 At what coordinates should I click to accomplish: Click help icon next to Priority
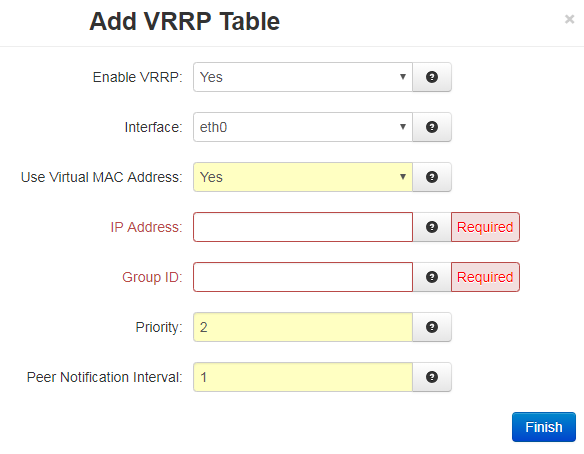coord(432,327)
